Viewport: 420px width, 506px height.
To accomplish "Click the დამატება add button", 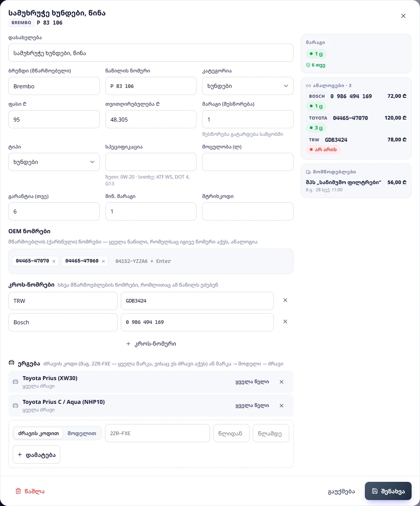I will [36, 455].
